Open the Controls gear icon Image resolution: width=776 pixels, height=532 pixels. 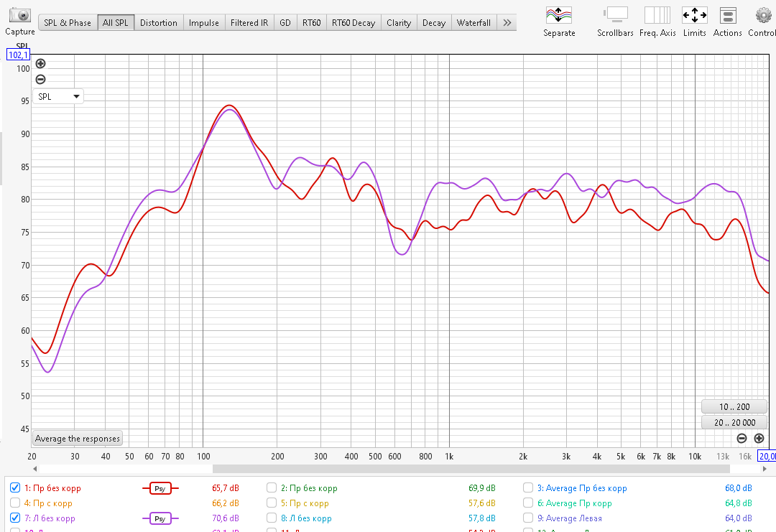tap(764, 15)
